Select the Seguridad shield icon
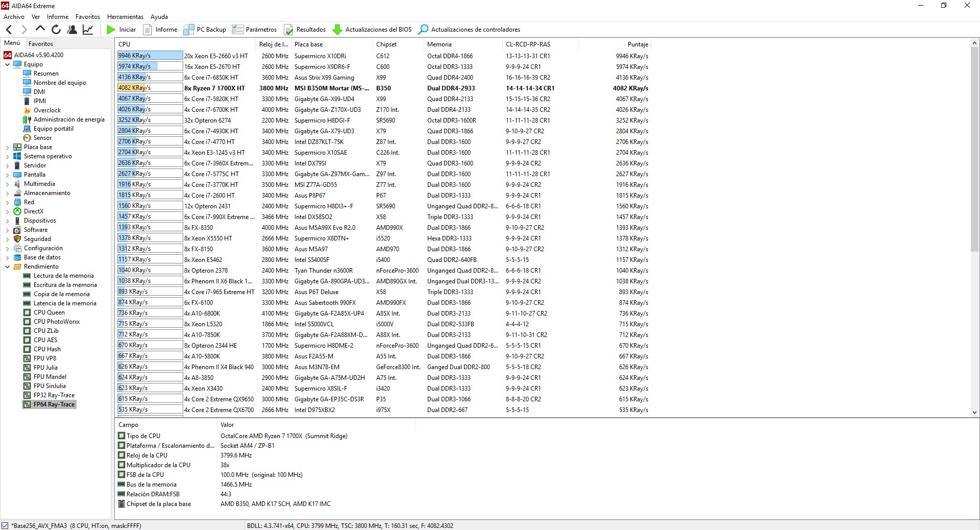980x530 pixels. click(17, 239)
